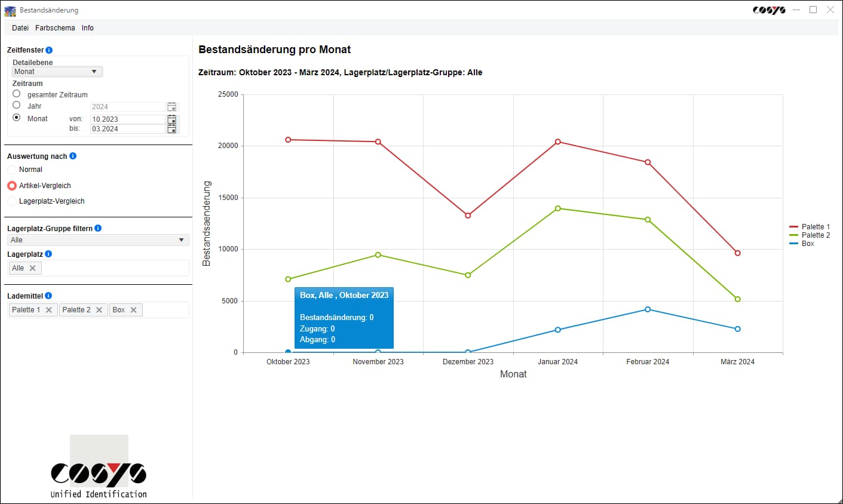Toggle Palette 2 in chart legend
The width and height of the screenshot is (843, 504).
pos(810,235)
